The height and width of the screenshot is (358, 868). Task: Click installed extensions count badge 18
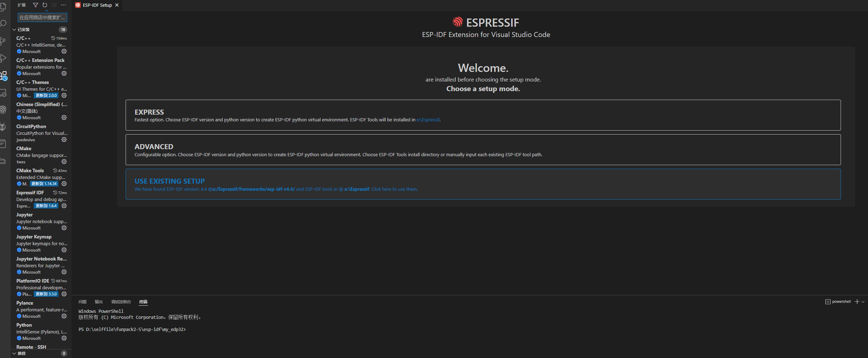(63, 30)
